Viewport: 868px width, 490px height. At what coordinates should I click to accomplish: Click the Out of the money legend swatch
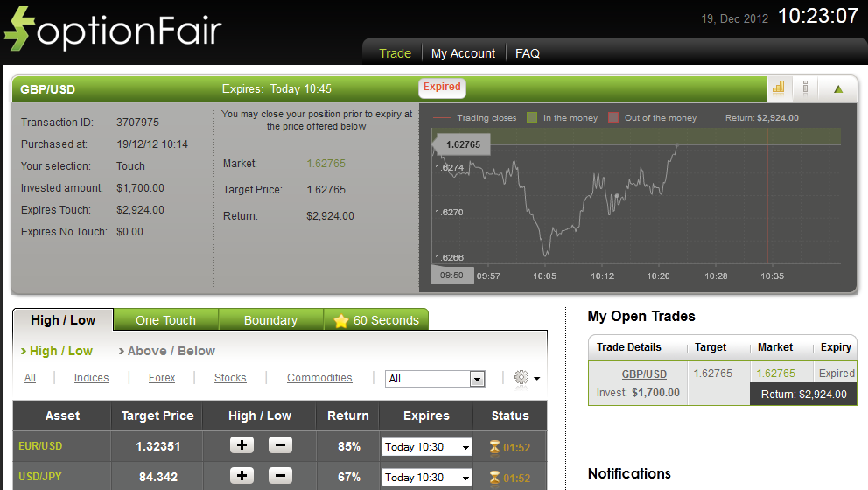coord(613,117)
